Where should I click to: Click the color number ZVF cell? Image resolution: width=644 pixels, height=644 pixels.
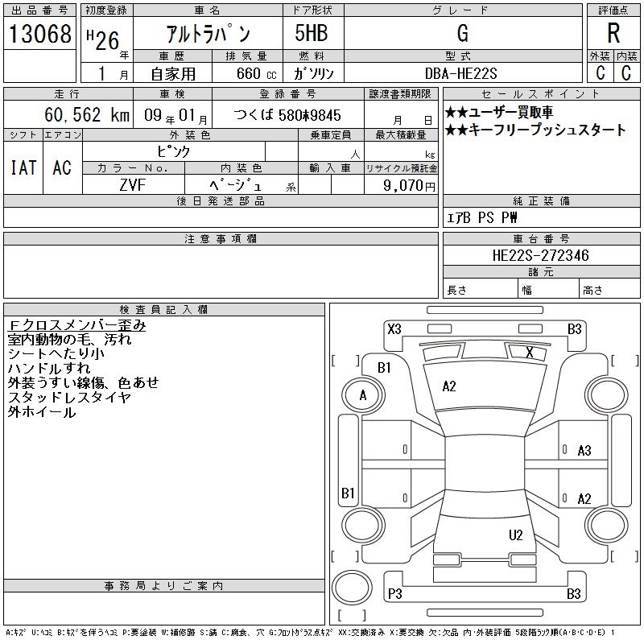[134, 185]
